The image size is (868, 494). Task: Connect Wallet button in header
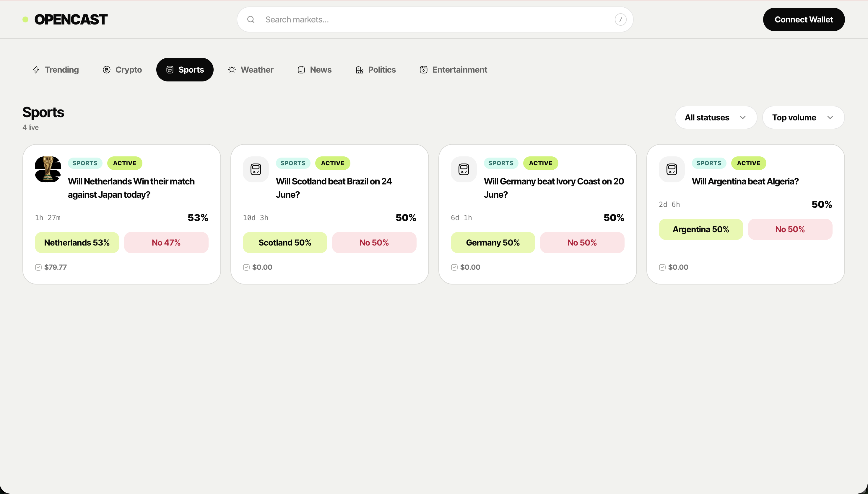(804, 20)
